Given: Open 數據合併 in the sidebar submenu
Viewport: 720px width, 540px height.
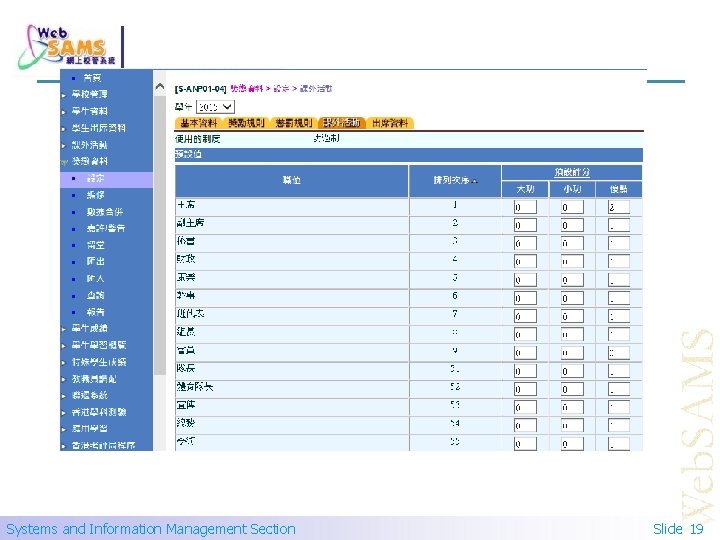Looking at the screenshot, I should tap(105, 212).
